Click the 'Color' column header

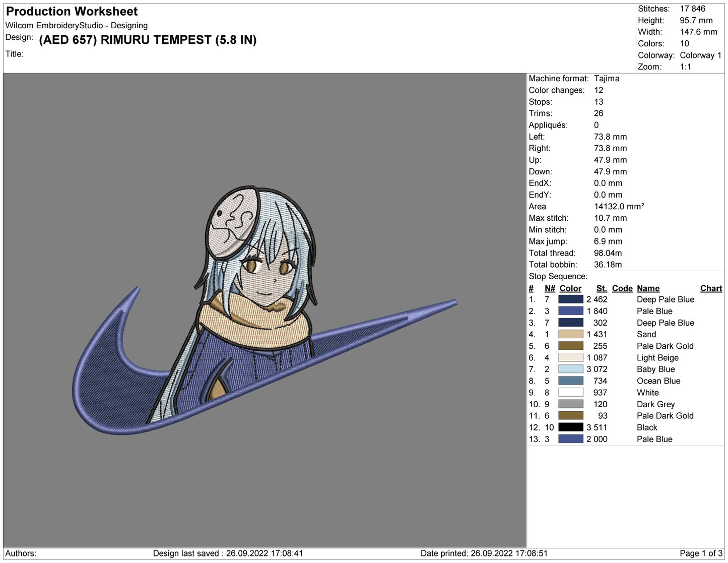tap(570, 288)
